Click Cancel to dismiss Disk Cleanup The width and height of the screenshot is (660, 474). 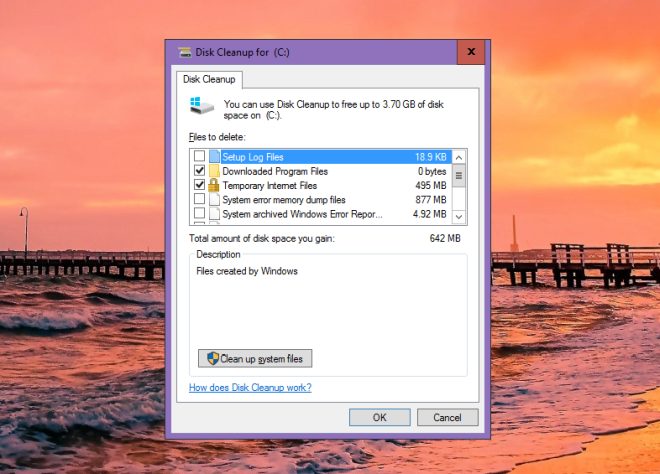tap(447, 417)
